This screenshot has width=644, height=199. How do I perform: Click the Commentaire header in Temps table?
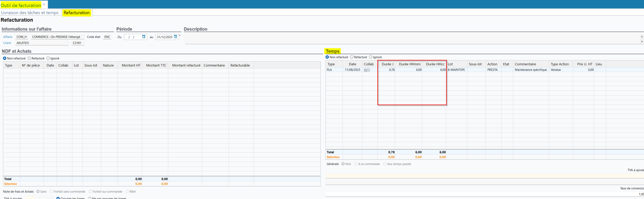tap(525, 64)
